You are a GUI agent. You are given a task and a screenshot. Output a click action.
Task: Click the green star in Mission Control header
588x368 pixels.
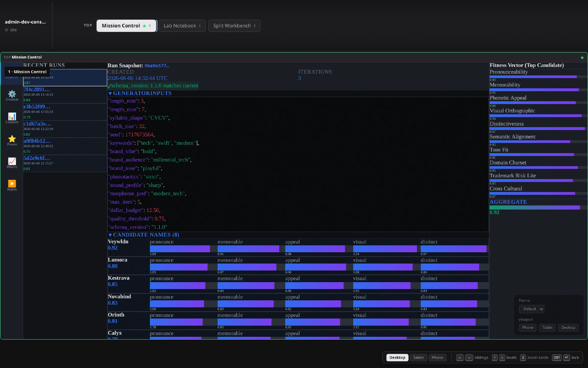[582, 58]
